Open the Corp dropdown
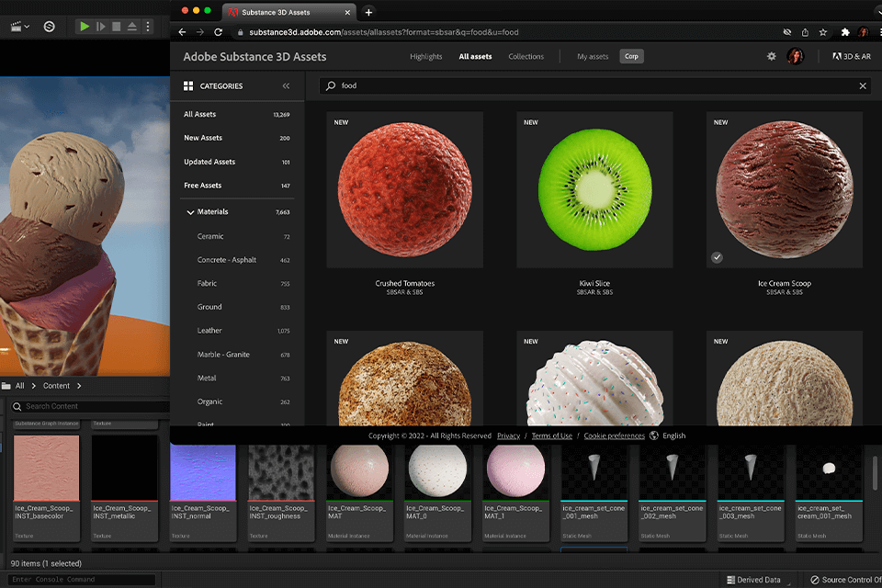Screen dimensions: 882x588 coord(631,56)
